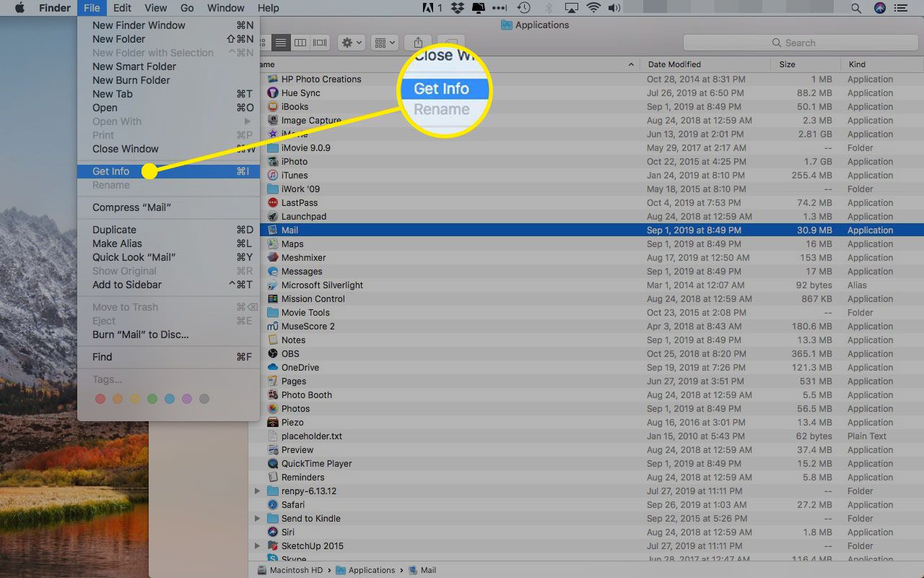Click the LastPass app icon
Viewport: 924px width, 578px height.
(273, 203)
